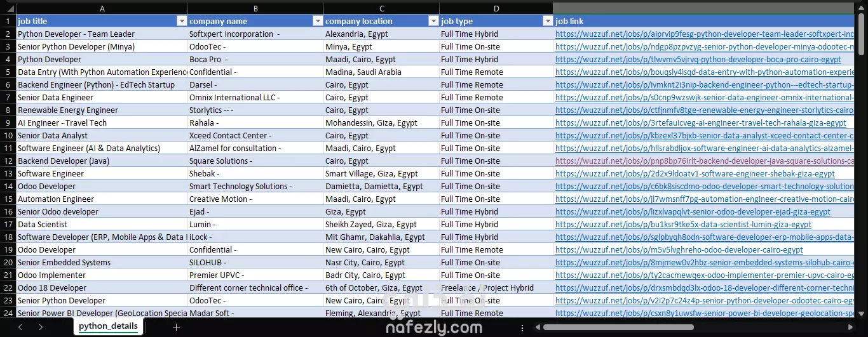Open the Storlytics renewable energy engineer link
This screenshot has height=337, width=868.
pos(705,110)
